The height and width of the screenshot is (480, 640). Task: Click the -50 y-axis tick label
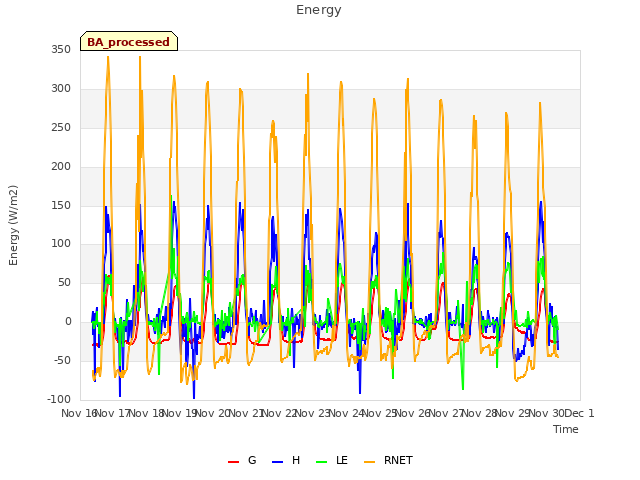tap(62, 360)
